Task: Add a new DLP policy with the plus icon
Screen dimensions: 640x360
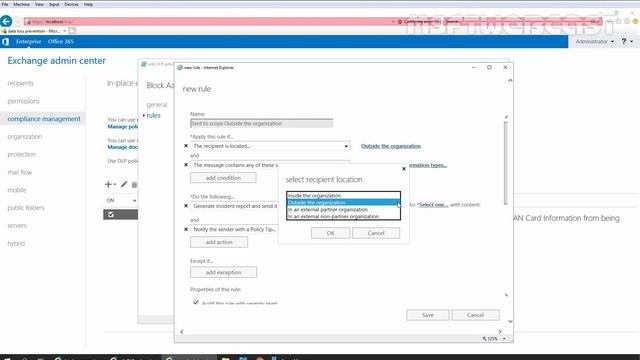Action: point(108,184)
